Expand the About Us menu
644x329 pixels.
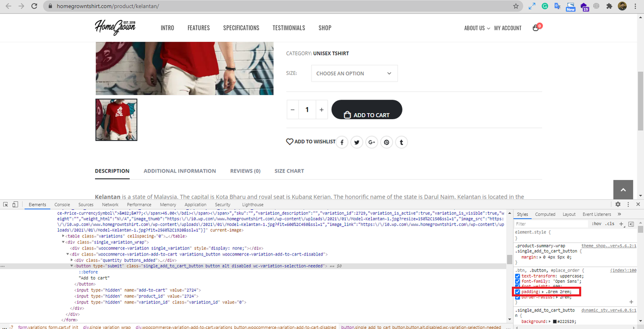(477, 28)
